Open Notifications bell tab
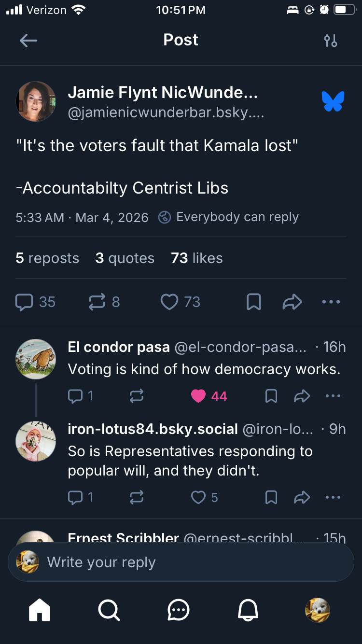This screenshot has width=362, height=644. (x=248, y=610)
